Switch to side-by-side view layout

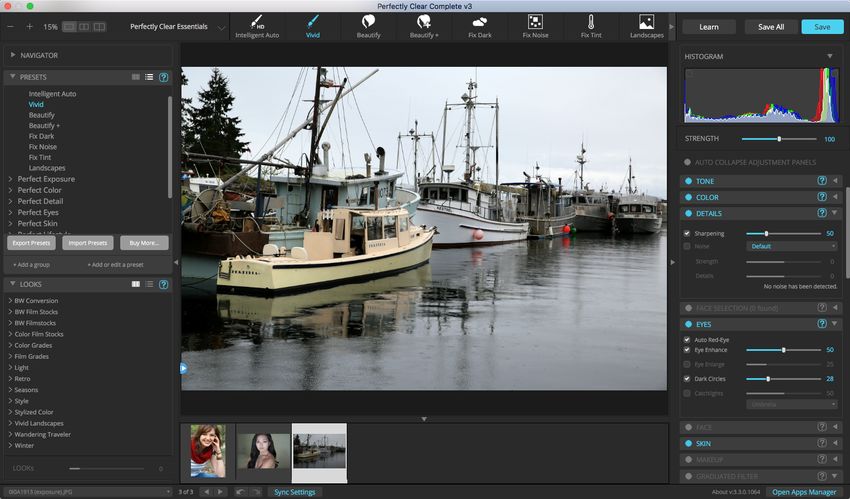(x=84, y=27)
